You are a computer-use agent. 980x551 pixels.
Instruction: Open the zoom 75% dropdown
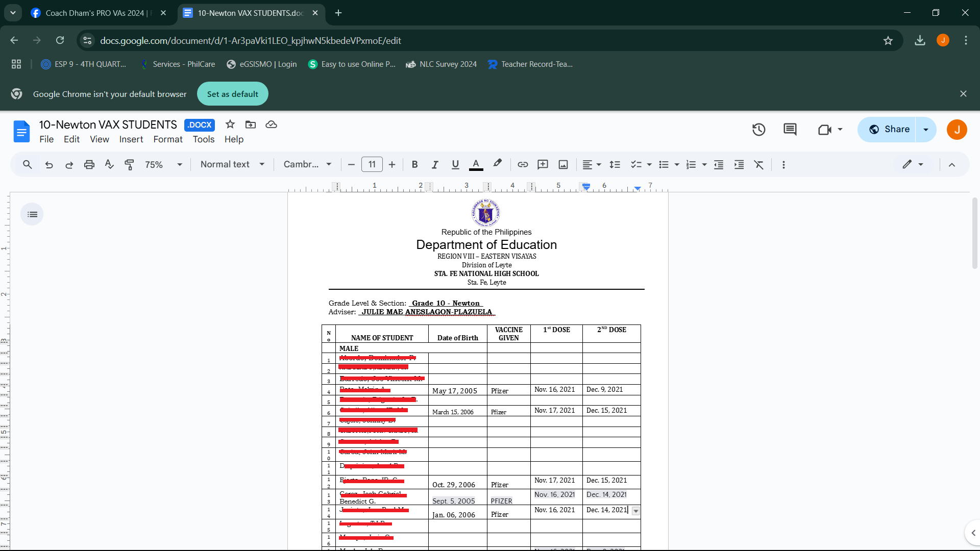[163, 165]
